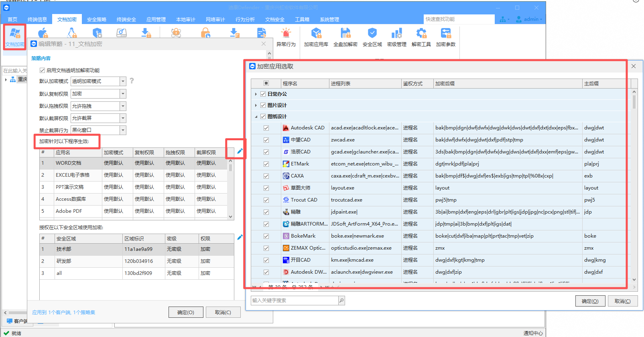
Task: Click the down arrow of the application table scrollbar
Action: [230, 217]
